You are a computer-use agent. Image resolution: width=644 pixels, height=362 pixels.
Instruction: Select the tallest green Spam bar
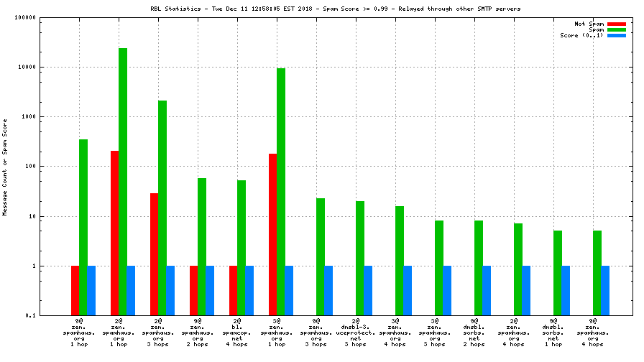point(123,181)
